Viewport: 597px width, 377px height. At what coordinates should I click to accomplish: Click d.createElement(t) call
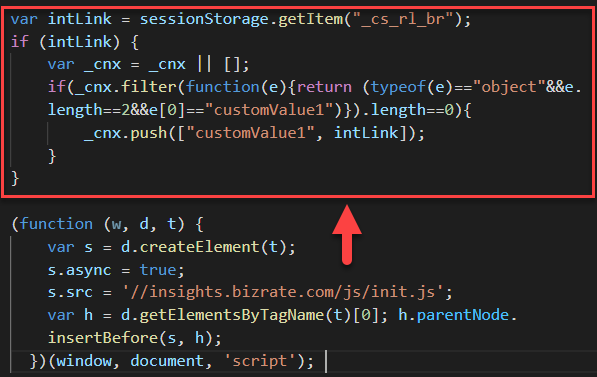tap(204, 247)
